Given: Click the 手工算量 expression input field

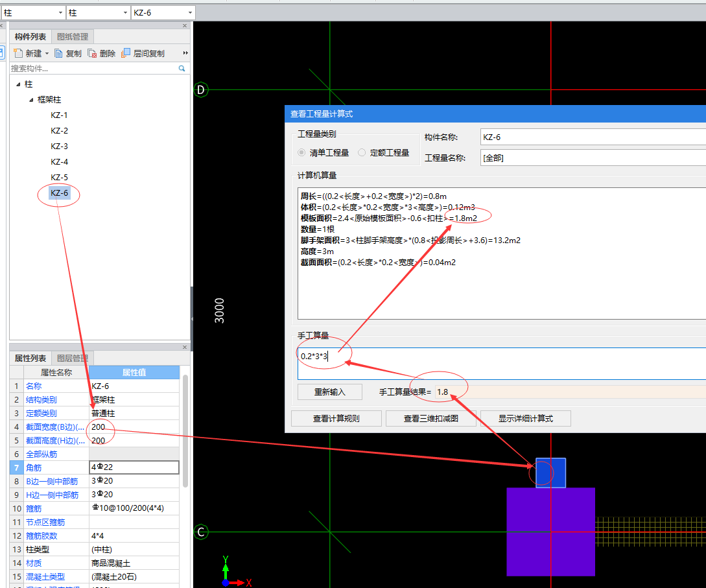Looking at the screenshot, I should 502,363.
